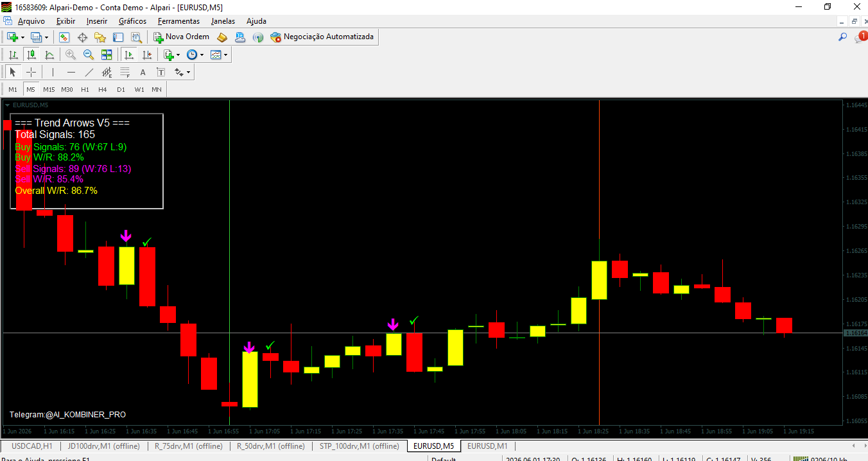
Task: Select the vertical line tool
Action: click(x=53, y=72)
